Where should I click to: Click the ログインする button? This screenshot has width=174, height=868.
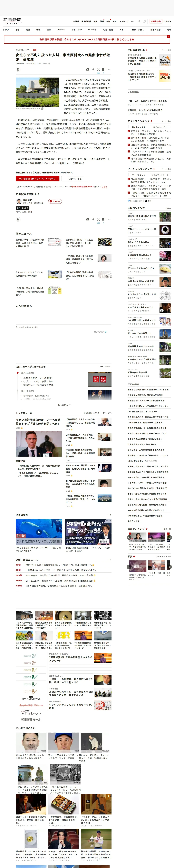75,179
